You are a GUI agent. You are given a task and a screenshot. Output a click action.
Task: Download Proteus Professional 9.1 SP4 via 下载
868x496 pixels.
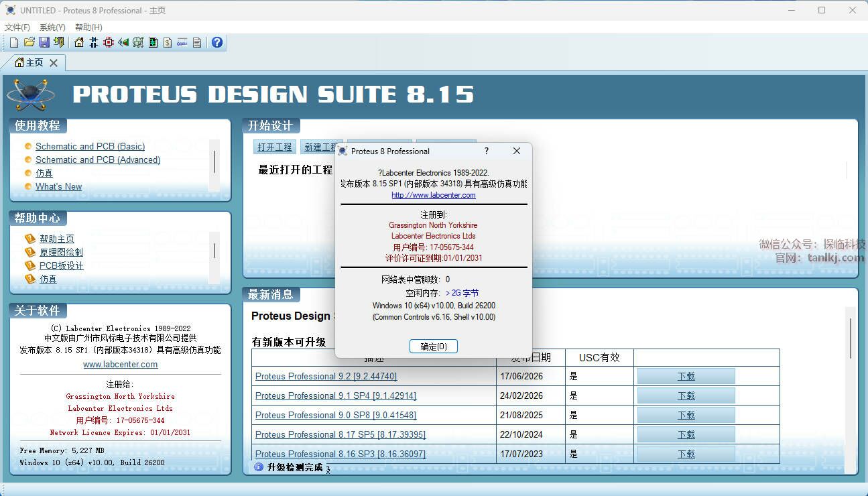point(686,395)
